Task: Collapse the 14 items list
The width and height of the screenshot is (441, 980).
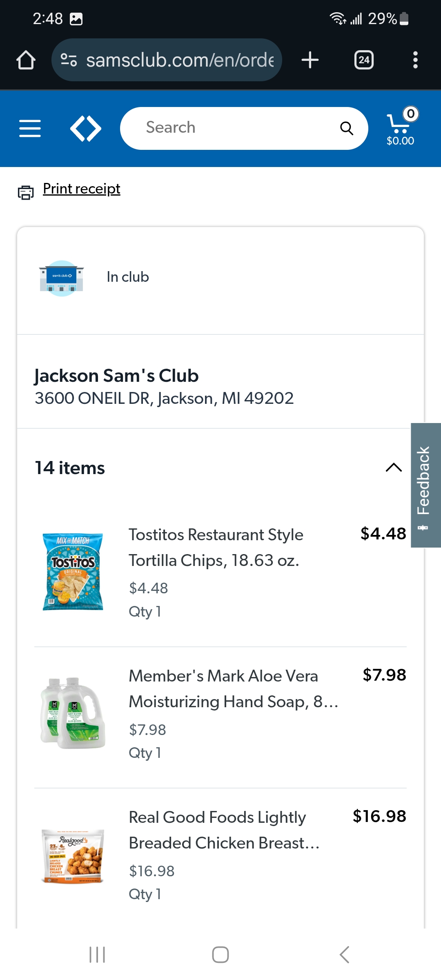Action: pos(394,468)
